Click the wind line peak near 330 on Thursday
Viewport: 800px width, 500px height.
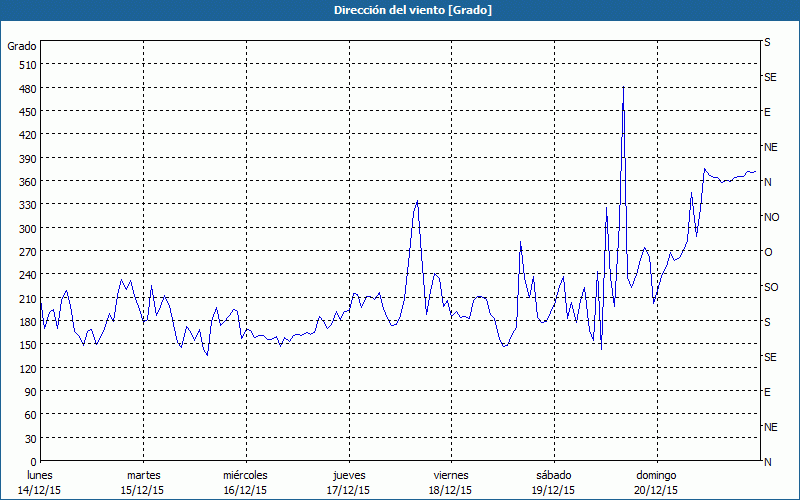[417, 202]
